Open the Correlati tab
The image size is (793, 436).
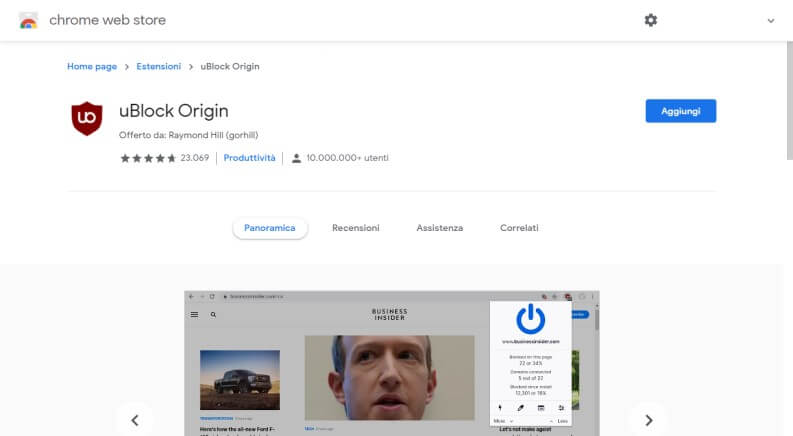point(519,228)
